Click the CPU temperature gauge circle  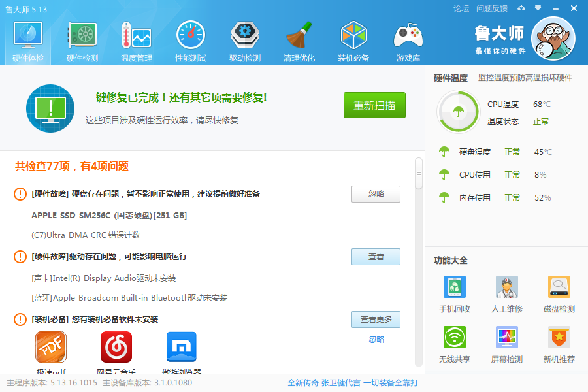pos(458,112)
